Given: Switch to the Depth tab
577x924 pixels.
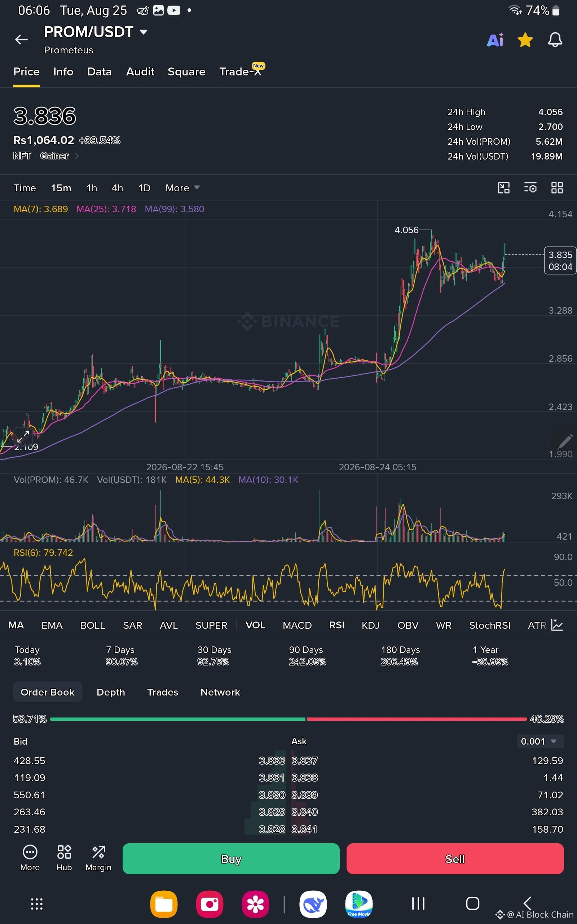Looking at the screenshot, I should (111, 692).
